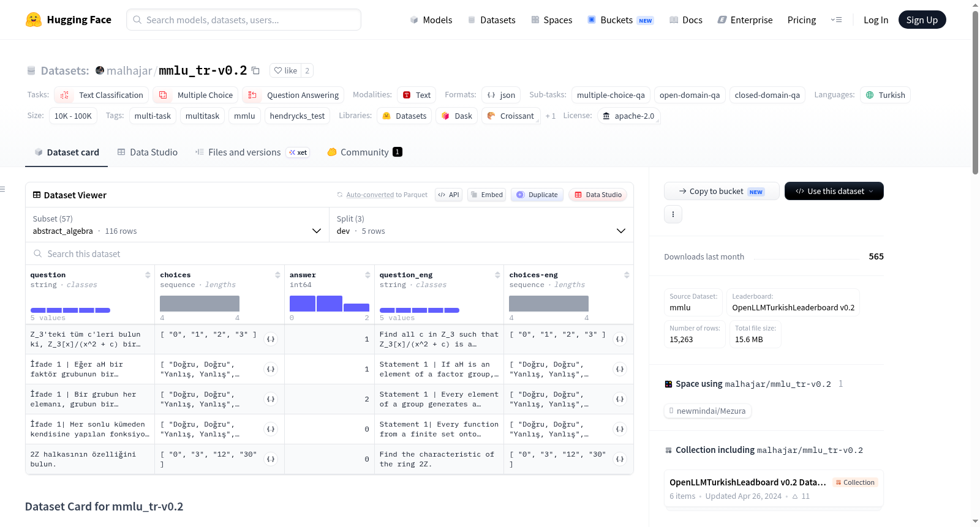
Task: Expand the JSON cell in the Z_3 choices row
Action: 271,339
